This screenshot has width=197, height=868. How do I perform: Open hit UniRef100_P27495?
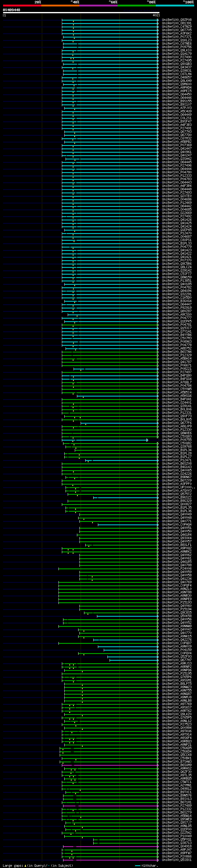pos(177,61)
